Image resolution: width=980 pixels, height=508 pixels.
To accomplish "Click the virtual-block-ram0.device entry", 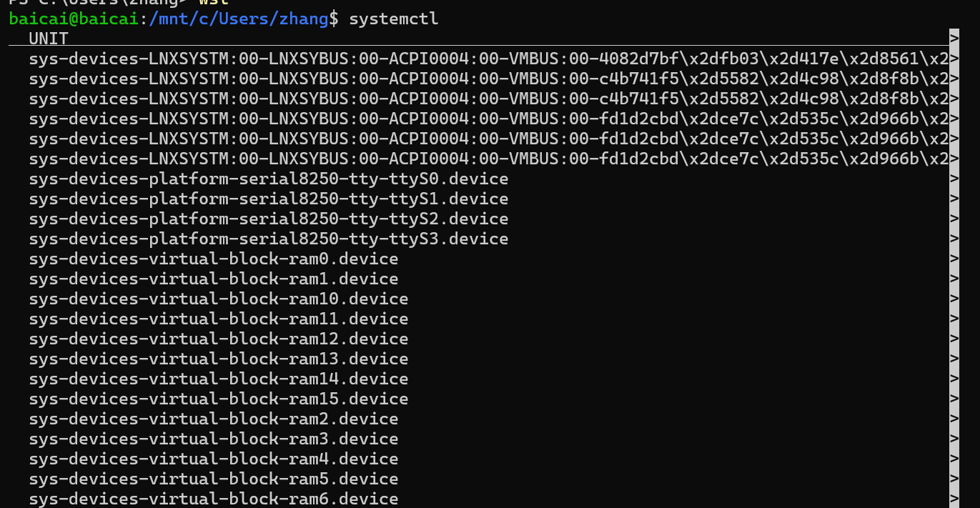I will [214, 259].
